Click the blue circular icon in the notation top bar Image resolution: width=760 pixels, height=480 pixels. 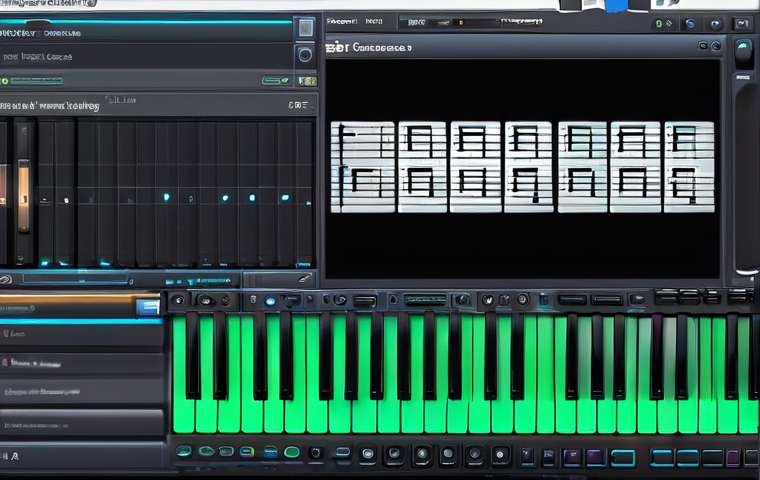pos(690,23)
